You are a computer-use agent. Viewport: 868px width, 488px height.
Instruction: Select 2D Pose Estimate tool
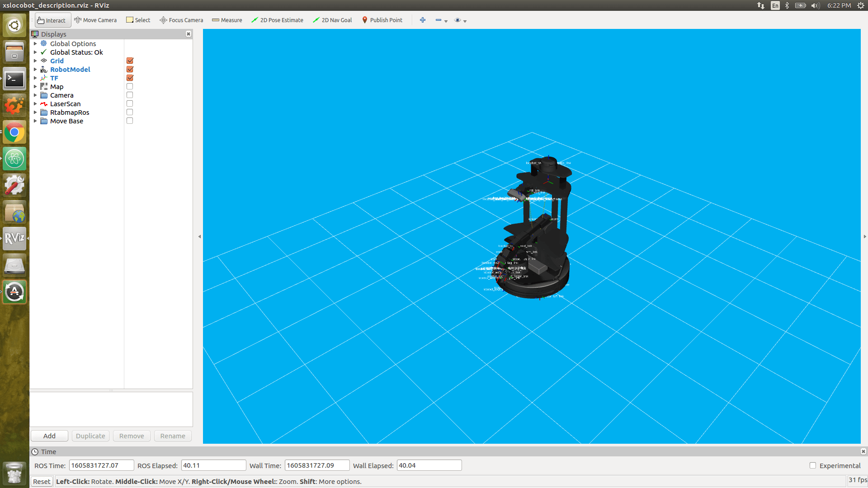click(277, 20)
